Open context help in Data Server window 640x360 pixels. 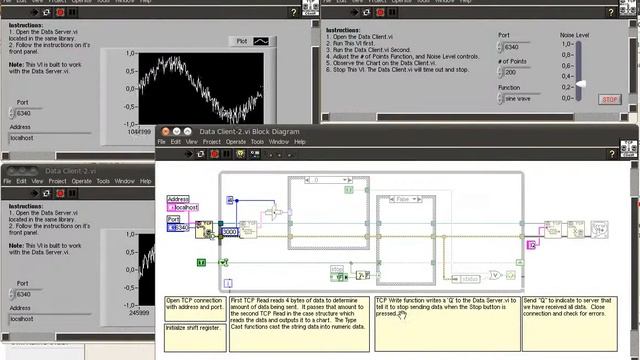(x=611, y=12)
